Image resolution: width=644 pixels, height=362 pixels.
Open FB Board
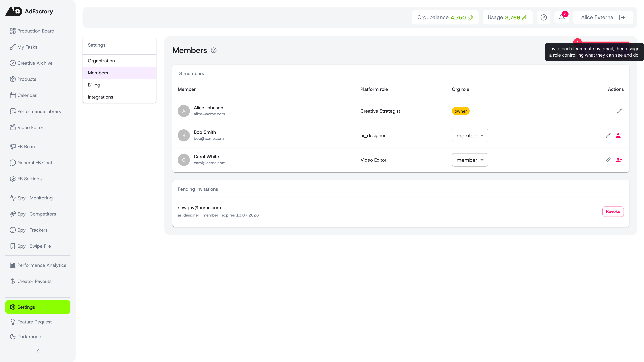point(38,147)
